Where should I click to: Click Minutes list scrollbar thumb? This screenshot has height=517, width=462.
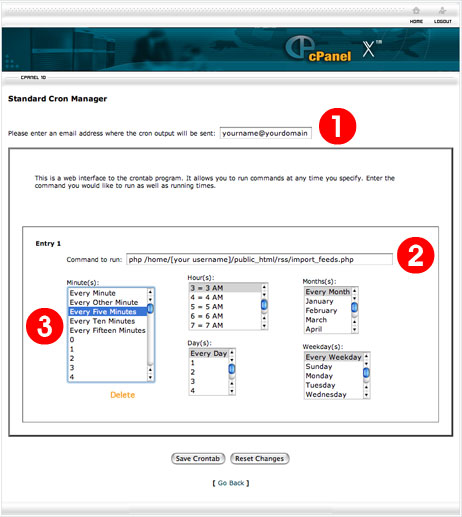150,308
